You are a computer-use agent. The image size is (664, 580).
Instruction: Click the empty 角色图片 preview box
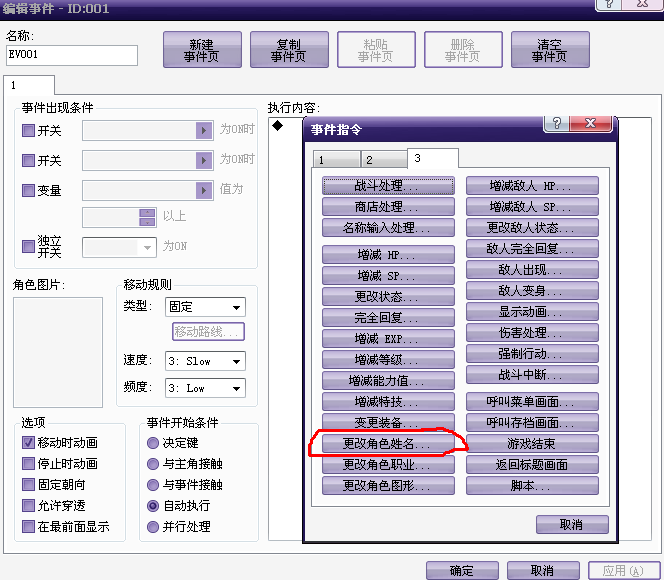point(58,352)
